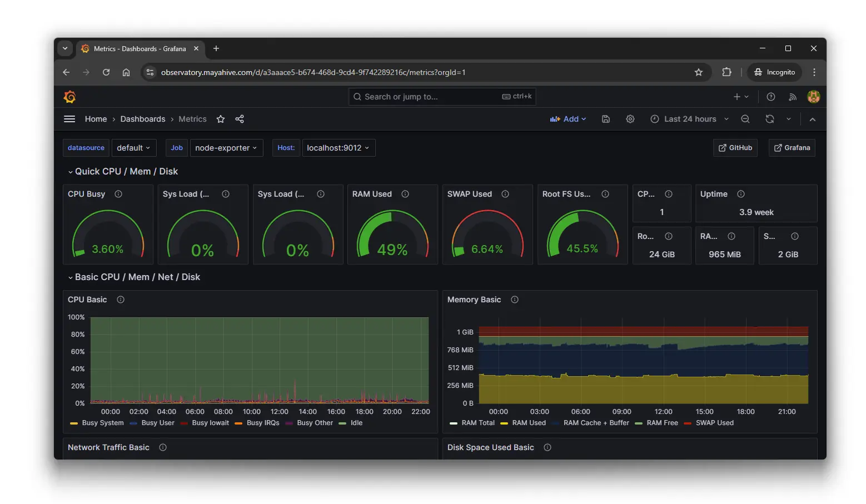
Task: Click the Add panel button
Action: click(x=568, y=119)
